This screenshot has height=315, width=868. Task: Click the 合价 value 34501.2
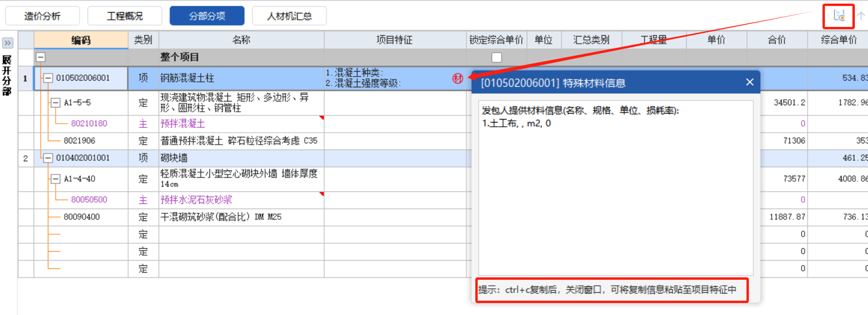789,103
